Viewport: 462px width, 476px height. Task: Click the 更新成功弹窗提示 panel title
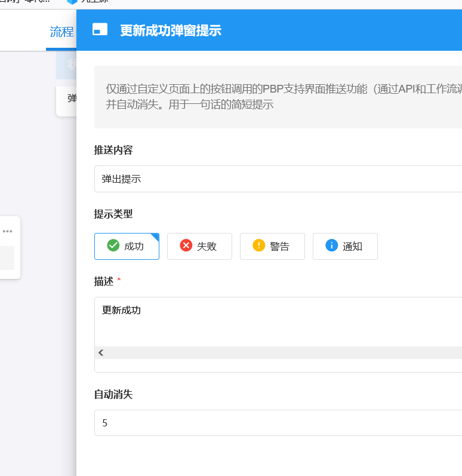[171, 30]
